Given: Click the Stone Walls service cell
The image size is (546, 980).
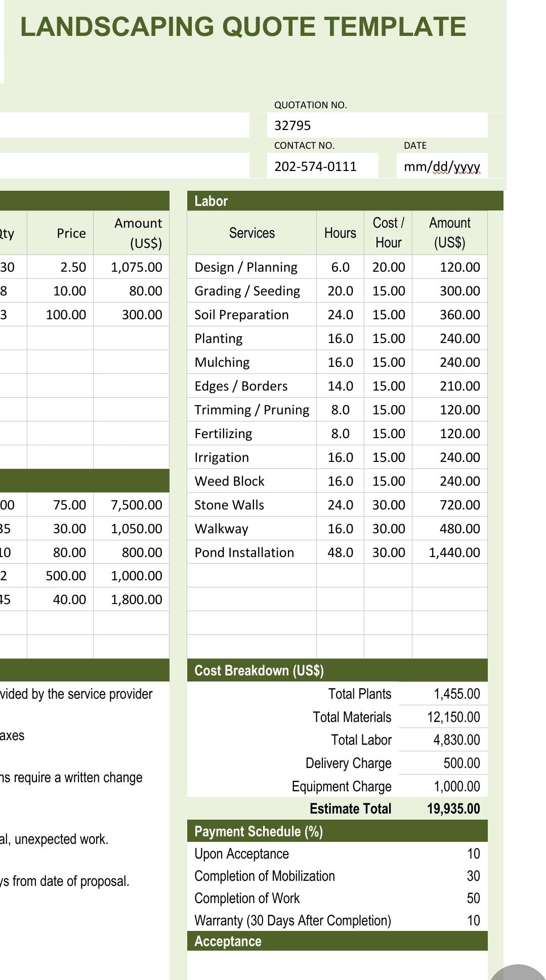Looking at the screenshot, I should pos(251,505).
